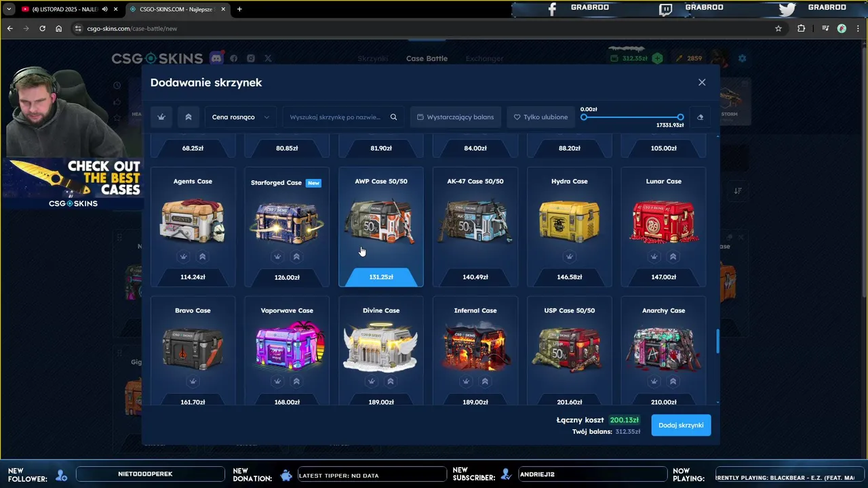
Task: Click the 140.49zł price on AK-47 Case
Action: point(475,277)
